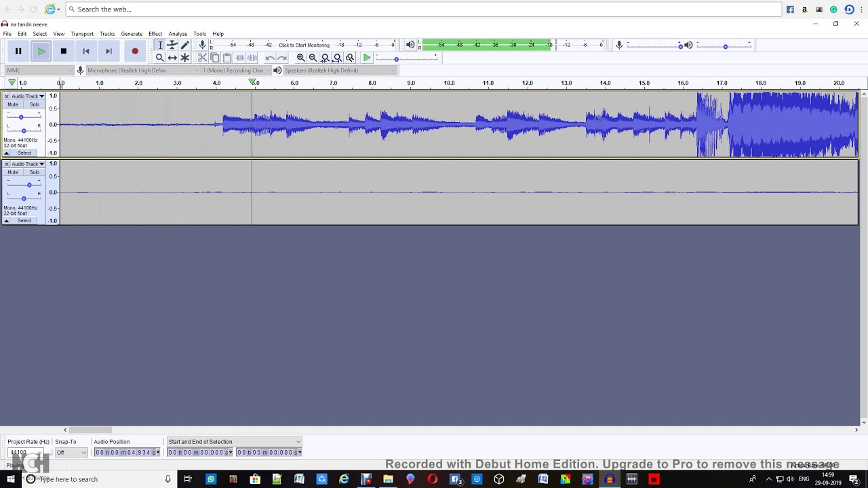Viewport: 868px width, 488px height.
Task: Click the Stop button
Action: [64, 51]
